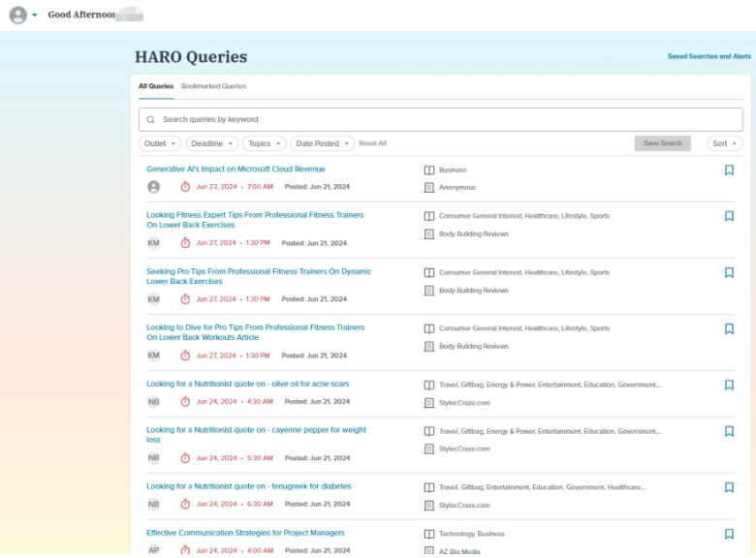The image size is (756, 558).
Task: Click outlet building icon on olive oil query row
Action: (429, 403)
